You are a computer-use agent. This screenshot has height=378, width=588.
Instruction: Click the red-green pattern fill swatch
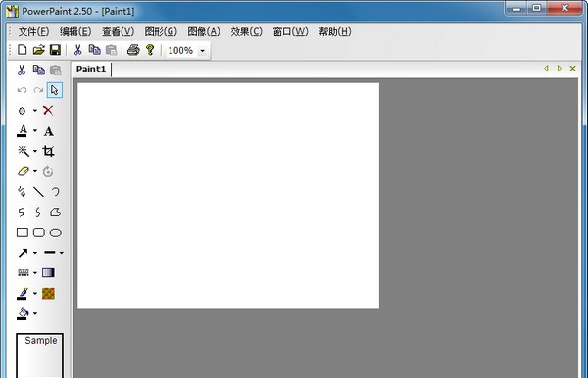(x=48, y=294)
